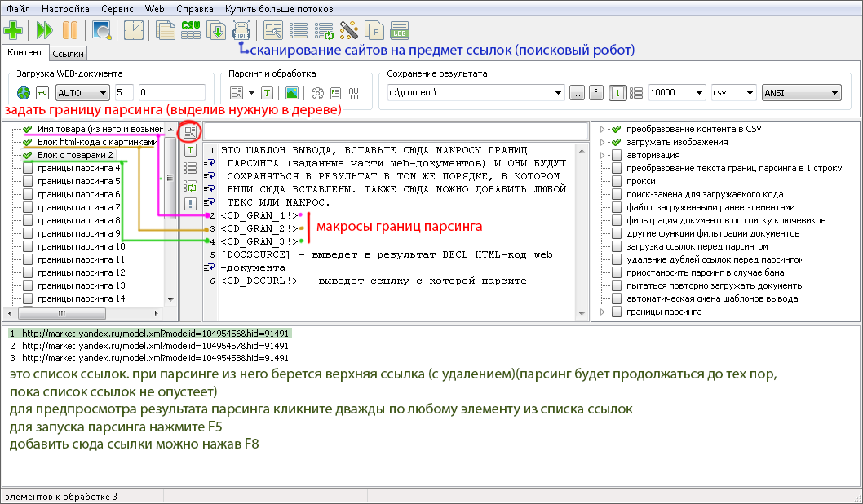Viewport: 863px width, 504px height.
Task: Click the URL robot scanning icon
Action: (241, 30)
